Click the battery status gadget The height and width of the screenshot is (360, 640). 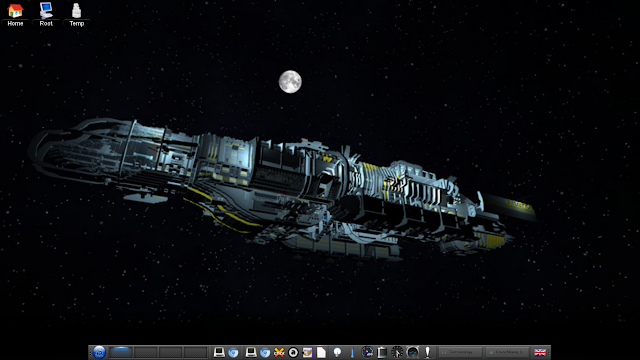point(382,352)
